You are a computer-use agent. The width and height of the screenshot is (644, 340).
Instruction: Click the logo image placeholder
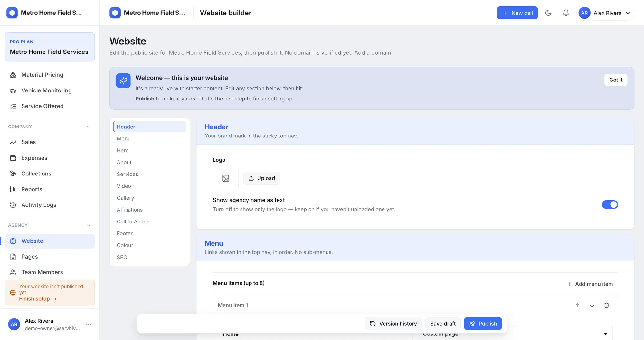226,178
